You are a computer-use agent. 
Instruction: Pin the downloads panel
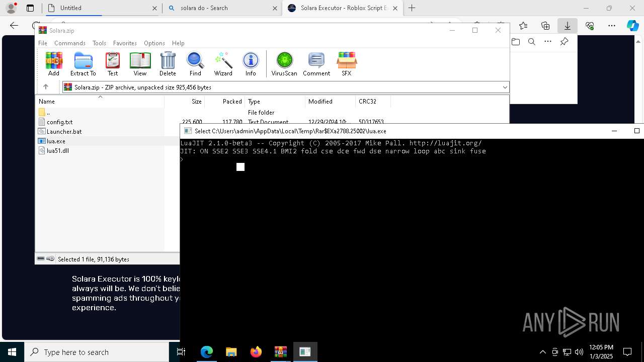point(564,42)
